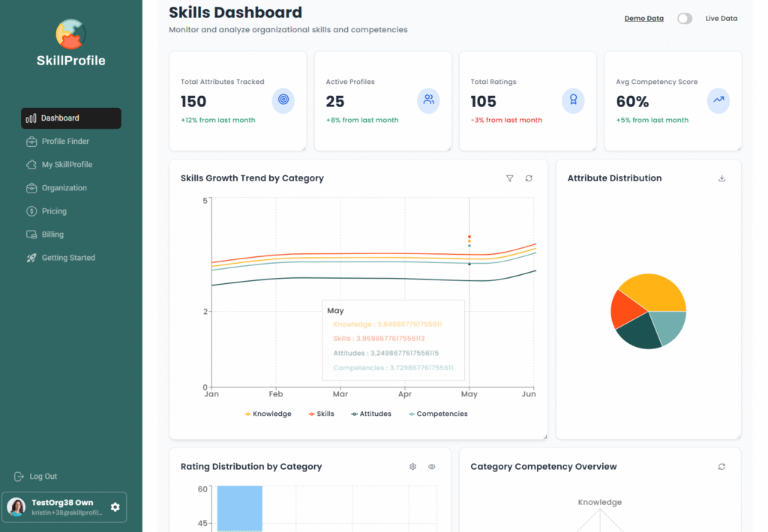Viewport: 768px width, 532px height.
Task: Go to the Organization sidebar page
Action: pos(64,188)
